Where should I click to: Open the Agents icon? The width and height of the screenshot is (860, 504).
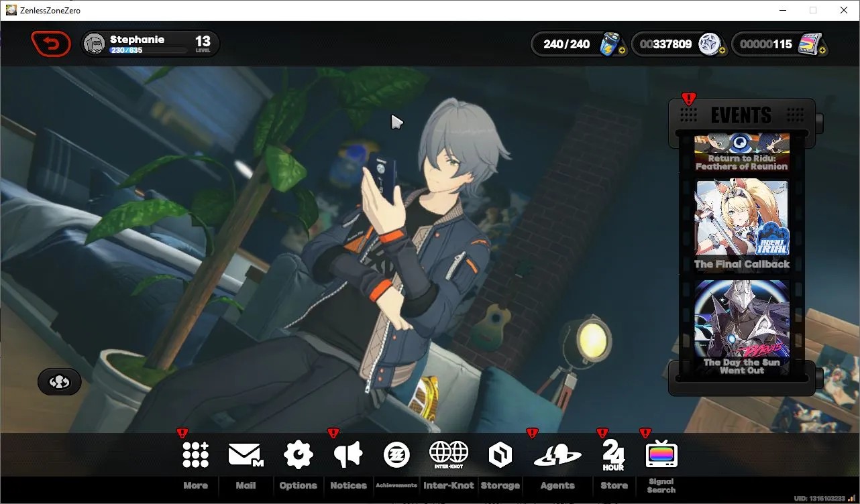[x=557, y=456]
